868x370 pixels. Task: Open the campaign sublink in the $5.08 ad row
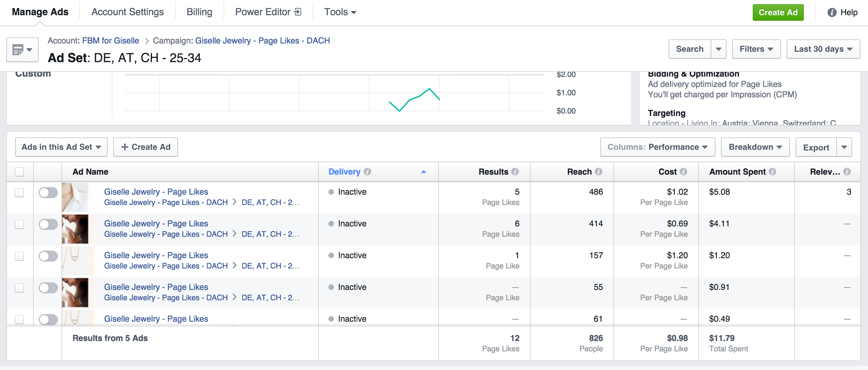pyautogui.click(x=166, y=203)
